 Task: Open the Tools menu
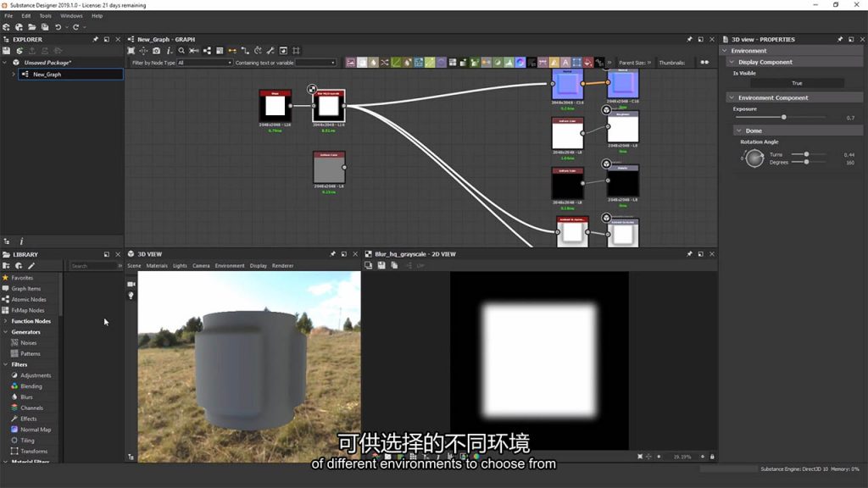[45, 15]
